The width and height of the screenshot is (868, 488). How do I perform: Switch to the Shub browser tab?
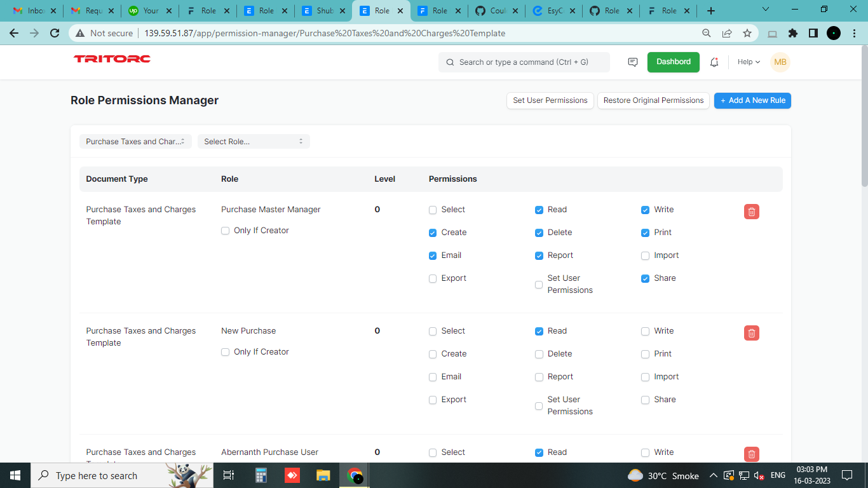(324, 10)
